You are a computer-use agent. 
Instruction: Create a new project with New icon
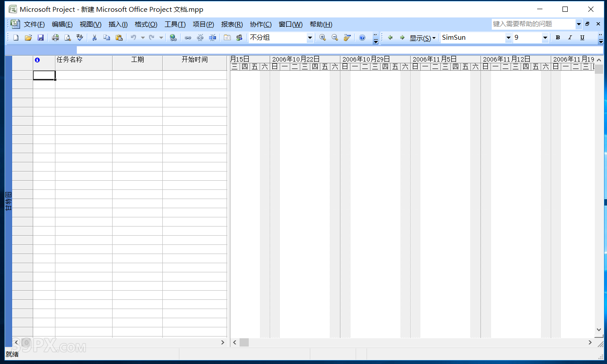coord(16,38)
